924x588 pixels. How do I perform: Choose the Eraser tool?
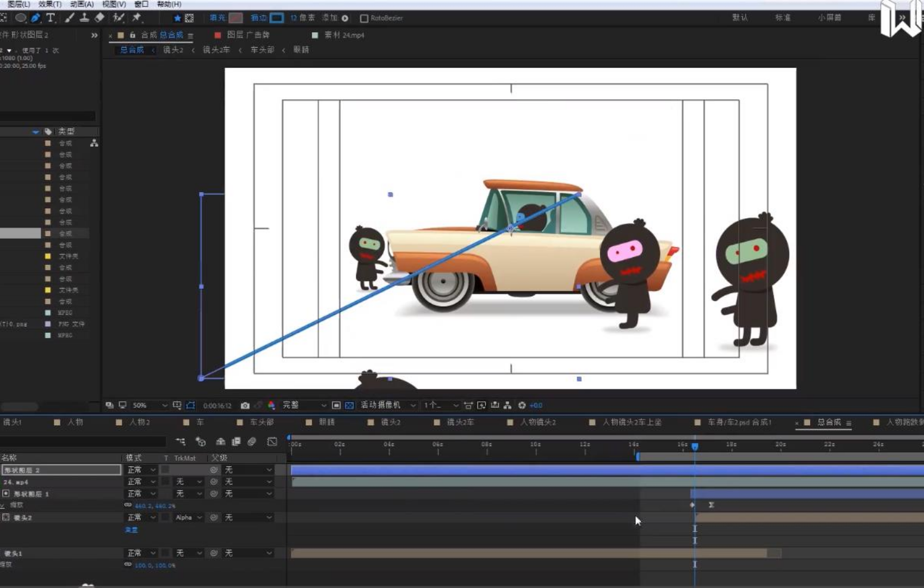click(x=100, y=18)
